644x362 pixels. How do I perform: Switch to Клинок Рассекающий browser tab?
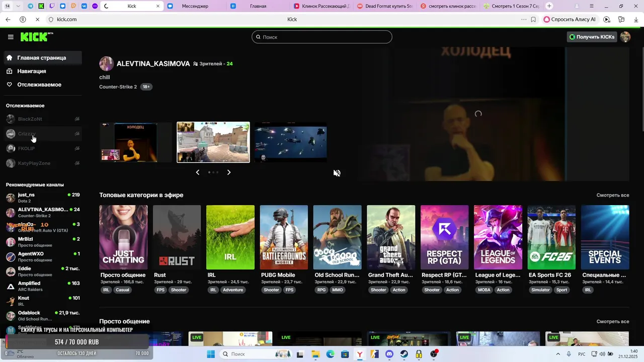[x=321, y=6]
